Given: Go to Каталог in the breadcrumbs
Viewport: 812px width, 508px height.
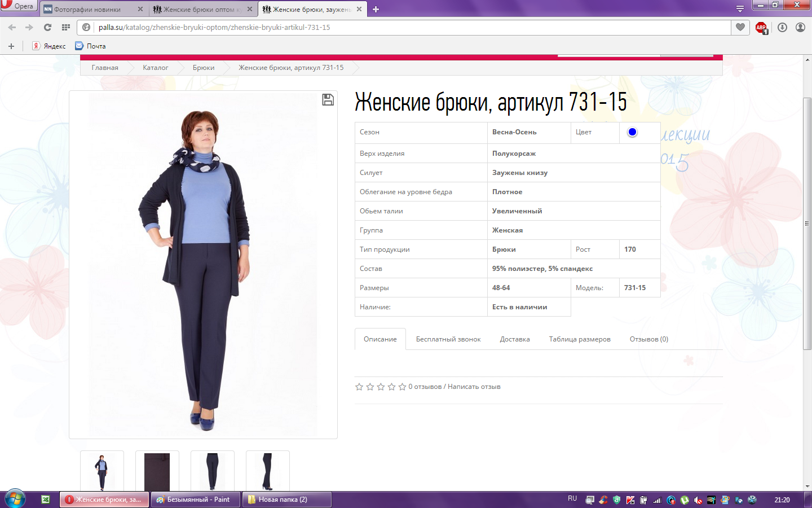Looking at the screenshot, I should coord(155,68).
